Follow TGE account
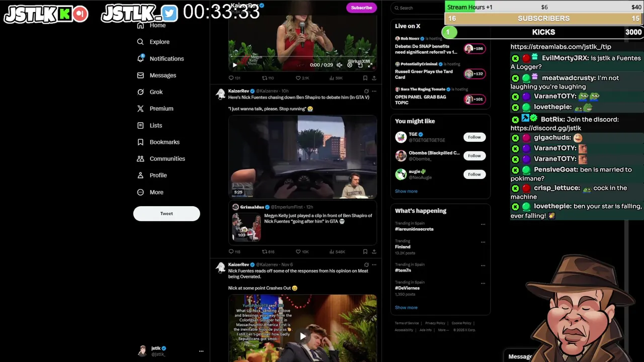 [474, 137]
